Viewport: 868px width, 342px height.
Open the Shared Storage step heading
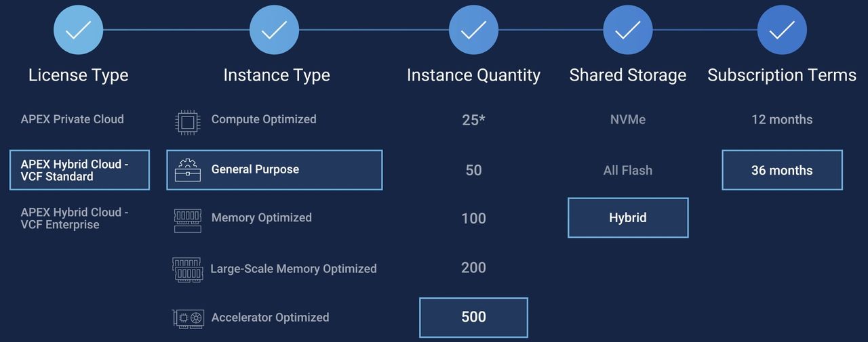(628, 75)
